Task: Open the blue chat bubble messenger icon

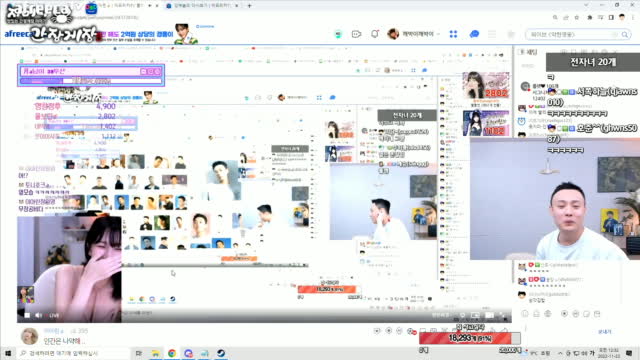Action: [474, 34]
